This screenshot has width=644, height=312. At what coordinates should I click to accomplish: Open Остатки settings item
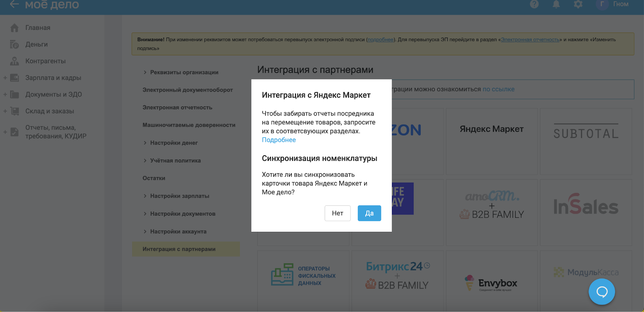pyautogui.click(x=154, y=178)
